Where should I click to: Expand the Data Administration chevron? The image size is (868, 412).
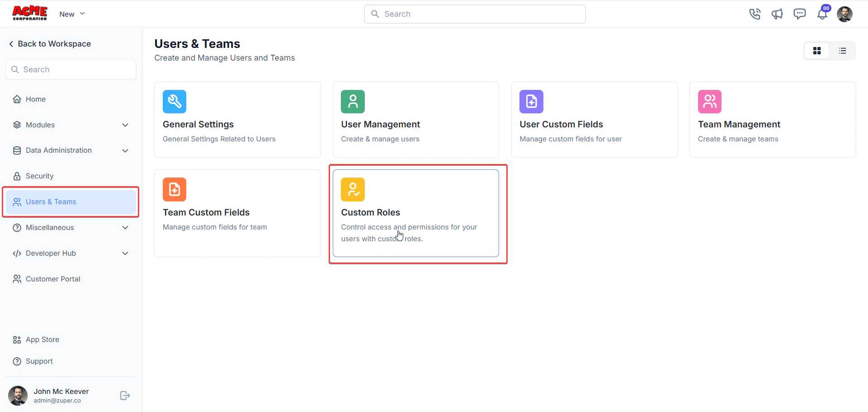pos(125,150)
